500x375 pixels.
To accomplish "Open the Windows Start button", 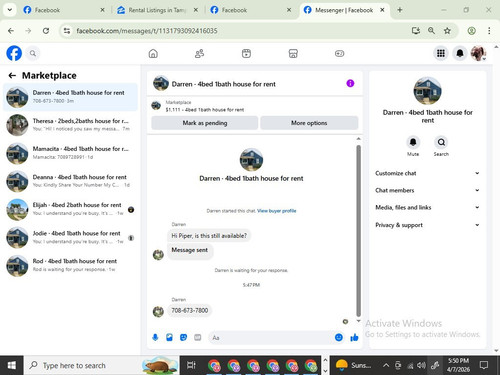I will [x=12, y=365].
